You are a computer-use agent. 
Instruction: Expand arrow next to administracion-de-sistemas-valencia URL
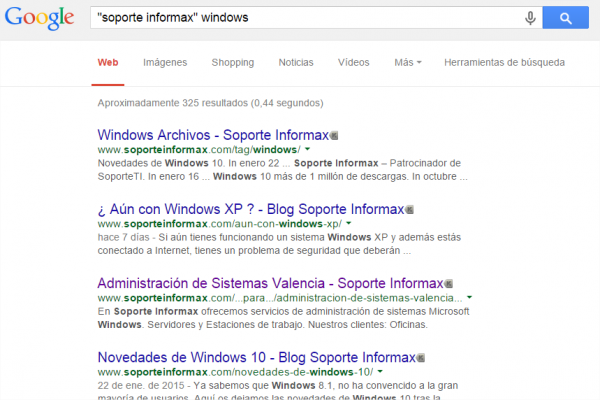469,298
